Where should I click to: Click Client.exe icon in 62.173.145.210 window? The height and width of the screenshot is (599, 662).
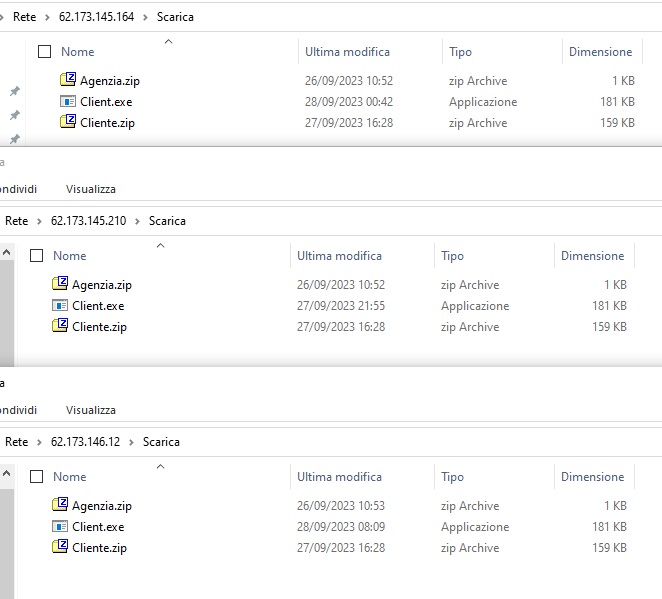(x=60, y=305)
